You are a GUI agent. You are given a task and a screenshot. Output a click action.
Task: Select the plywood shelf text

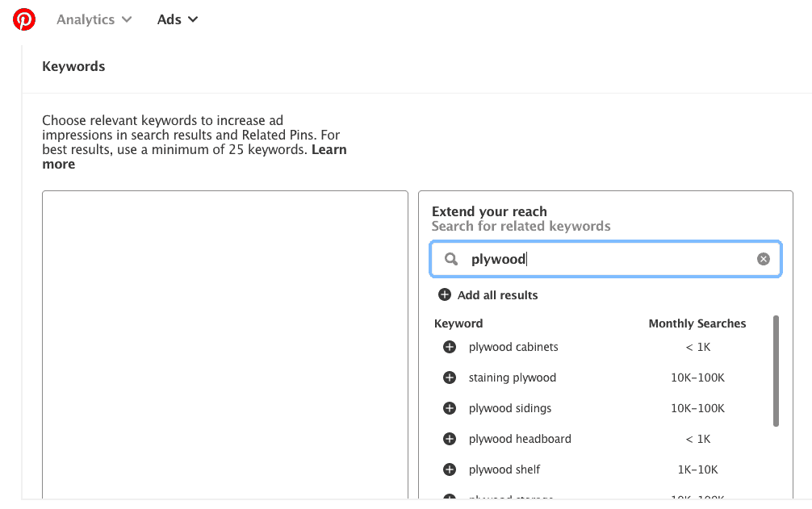click(504, 469)
